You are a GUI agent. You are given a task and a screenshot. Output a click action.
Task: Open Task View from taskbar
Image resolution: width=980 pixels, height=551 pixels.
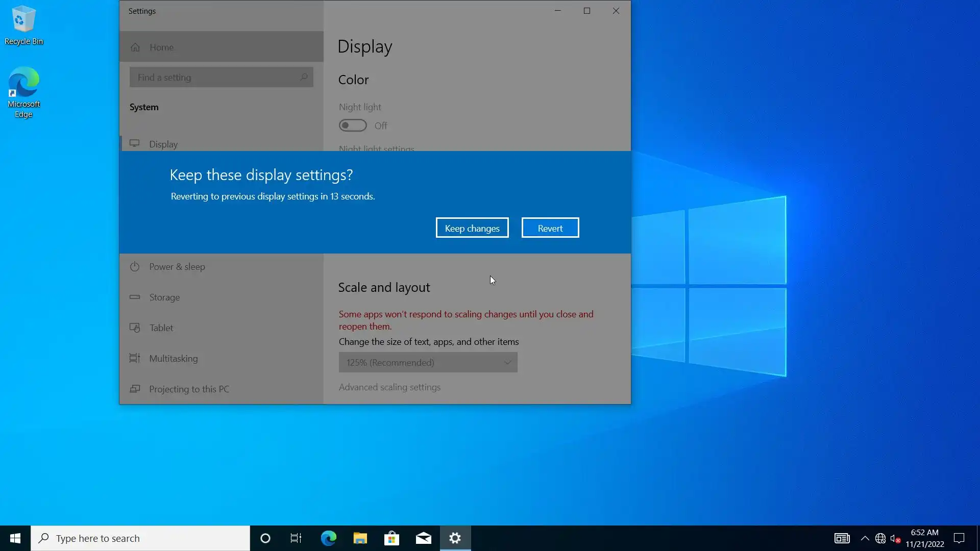click(296, 538)
